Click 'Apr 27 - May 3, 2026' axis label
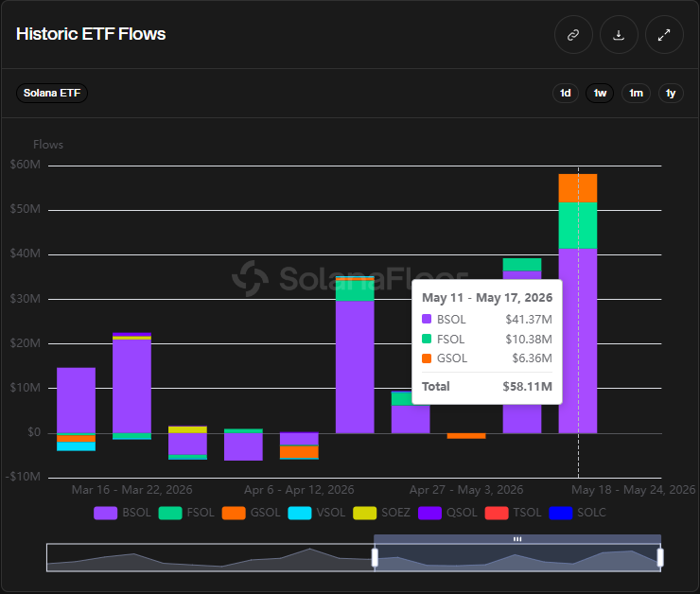The height and width of the screenshot is (594, 700). coord(466,490)
